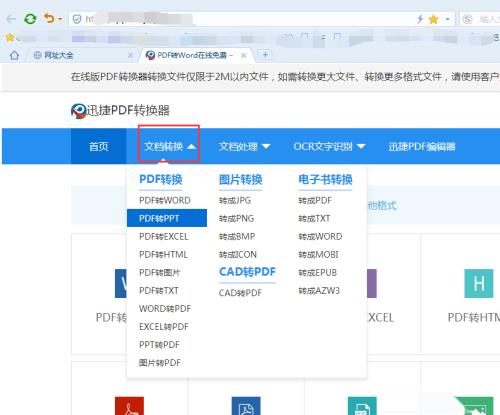500x415 pixels.
Task: Click PDF转TXT in the list
Action: [x=159, y=290]
